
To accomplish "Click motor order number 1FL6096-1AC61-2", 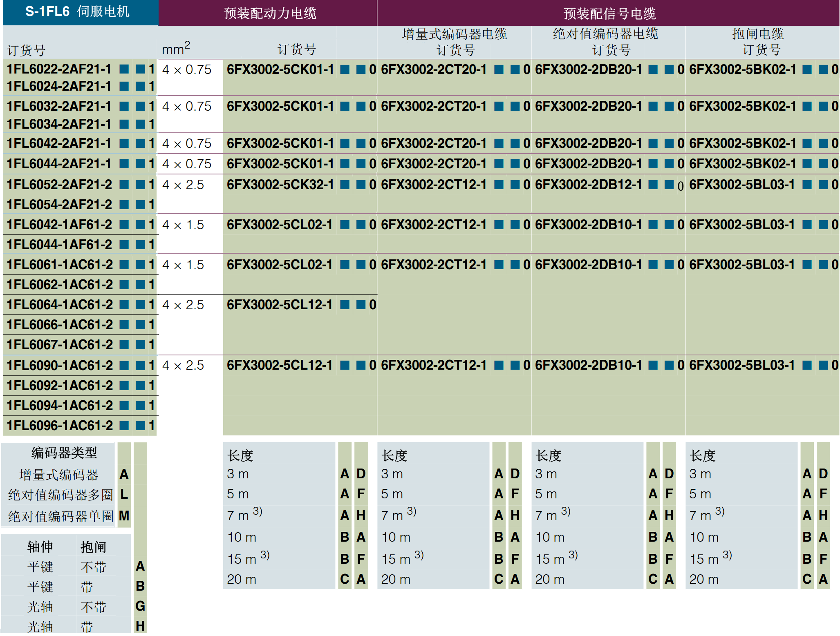I will (x=60, y=426).
